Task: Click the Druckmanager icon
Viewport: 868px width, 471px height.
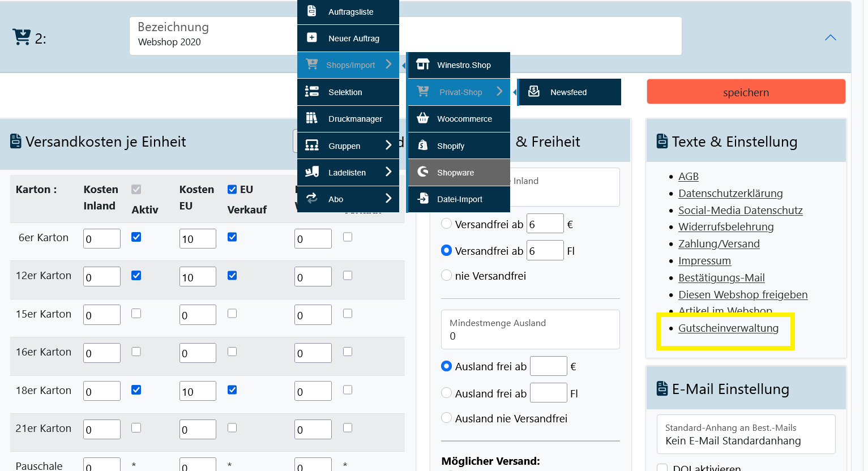Action: point(311,118)
